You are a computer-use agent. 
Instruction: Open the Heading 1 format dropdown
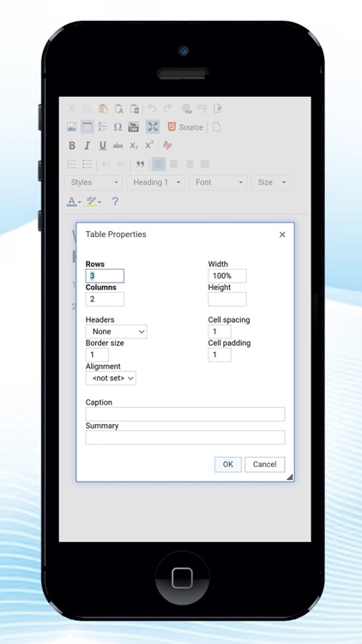pyautogui.click(x=156, y=182)
